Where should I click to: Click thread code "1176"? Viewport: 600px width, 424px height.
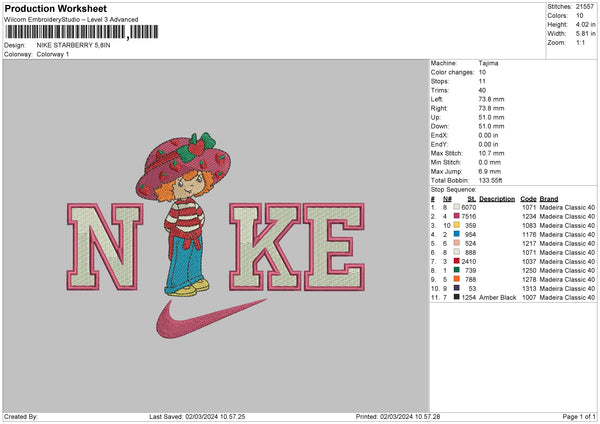529,234
